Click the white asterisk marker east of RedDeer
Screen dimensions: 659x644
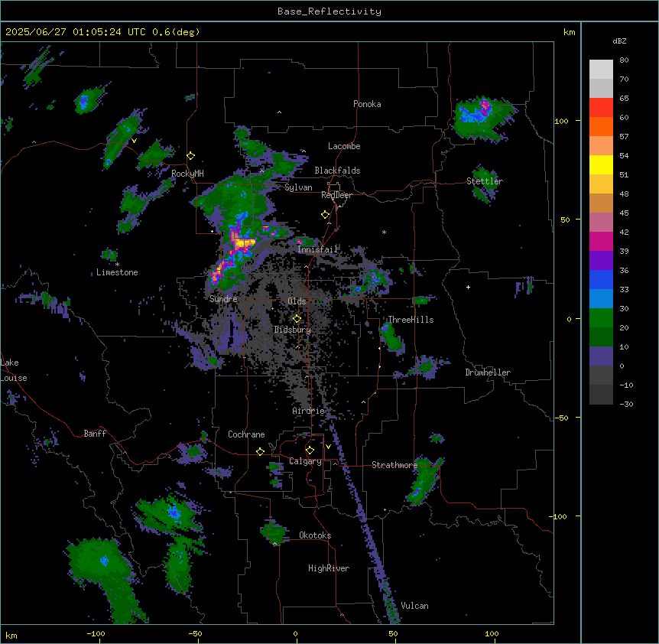[384, 232]
